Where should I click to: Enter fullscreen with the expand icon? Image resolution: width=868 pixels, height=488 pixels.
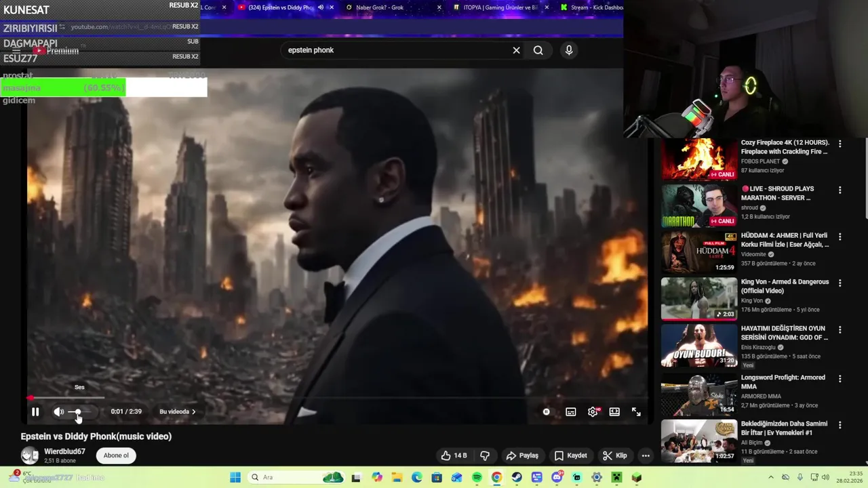636,411
